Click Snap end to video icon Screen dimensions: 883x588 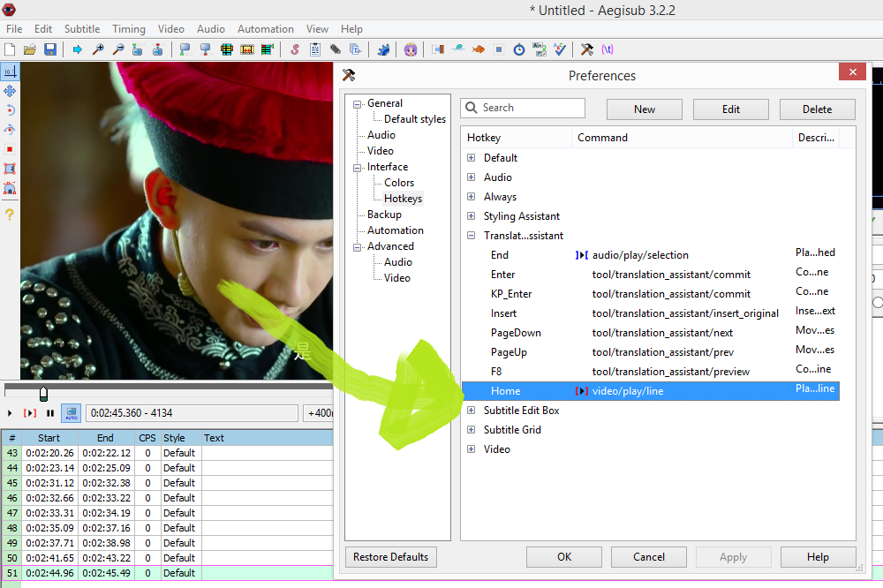206,49
